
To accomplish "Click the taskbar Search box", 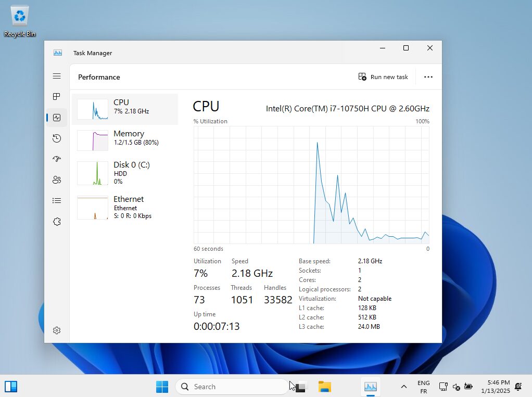I will coord(232,387).
